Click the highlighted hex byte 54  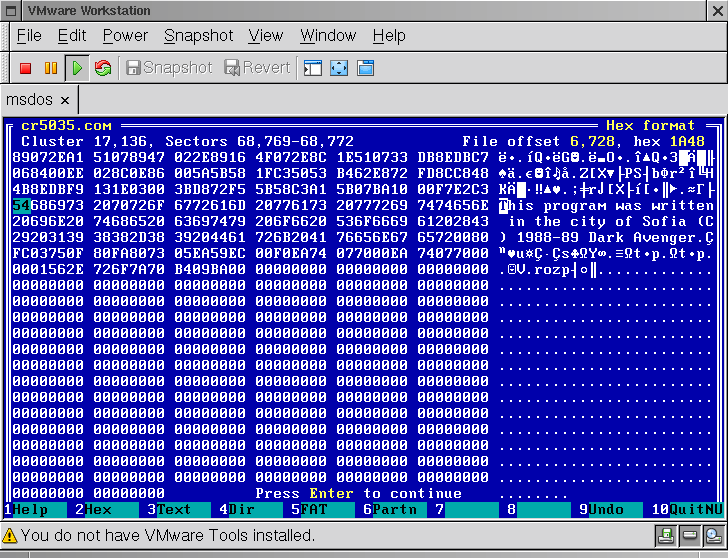[x=21, y=205]
